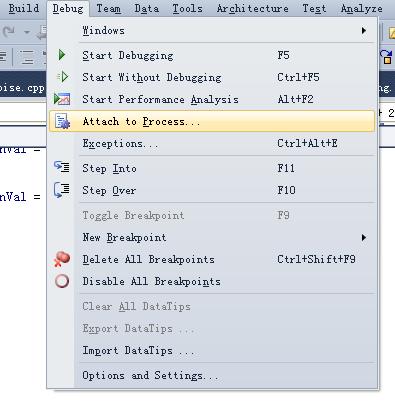395x410 pixels.
Task: Select Start Performance Analysis entry
Action: 212,99
